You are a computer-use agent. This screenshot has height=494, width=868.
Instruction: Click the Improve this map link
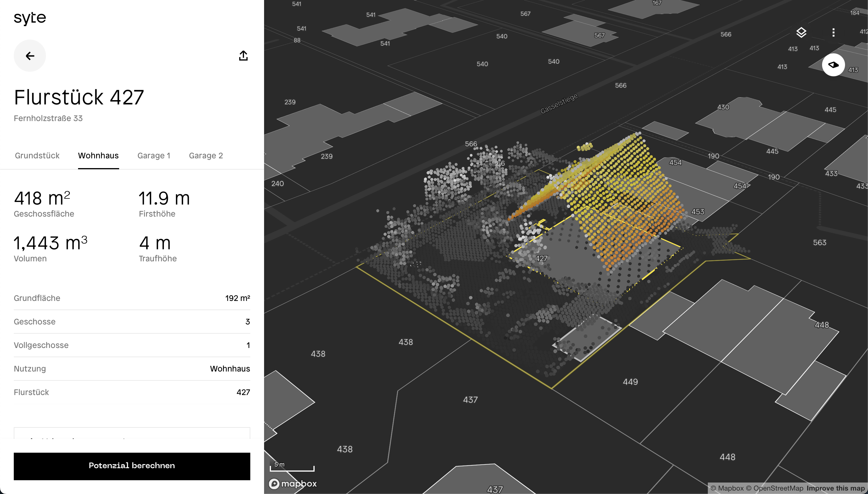tap(835, 488)
